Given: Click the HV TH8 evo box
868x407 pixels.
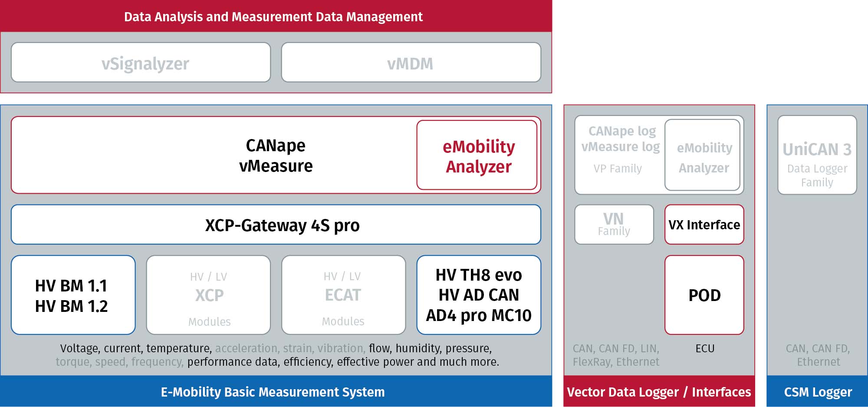Looking at the screenshot, I should 479,295.
